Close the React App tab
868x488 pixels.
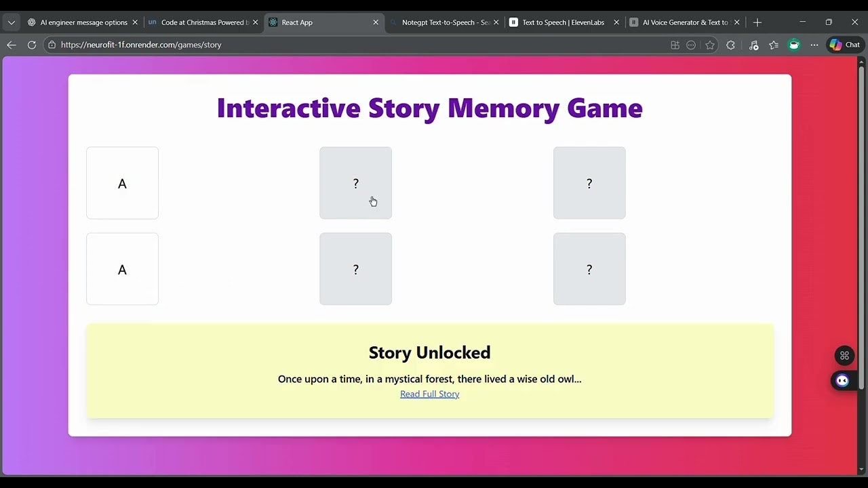[x=376, y=22]
